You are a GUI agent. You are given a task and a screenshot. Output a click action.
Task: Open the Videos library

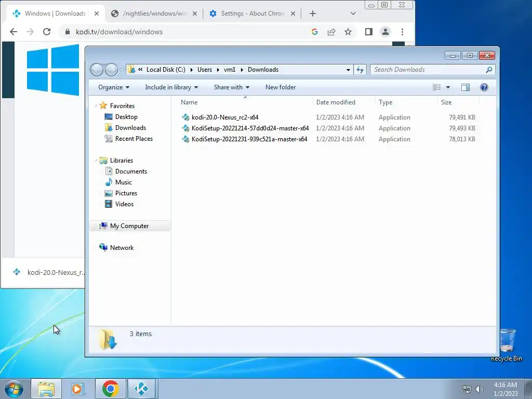coord(124,204)
